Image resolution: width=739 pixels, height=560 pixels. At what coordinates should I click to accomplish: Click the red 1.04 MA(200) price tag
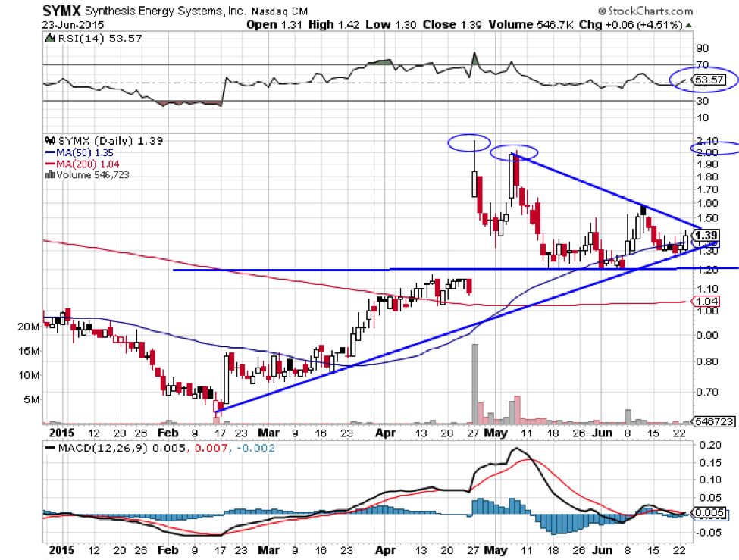click(x=706, y=301)
